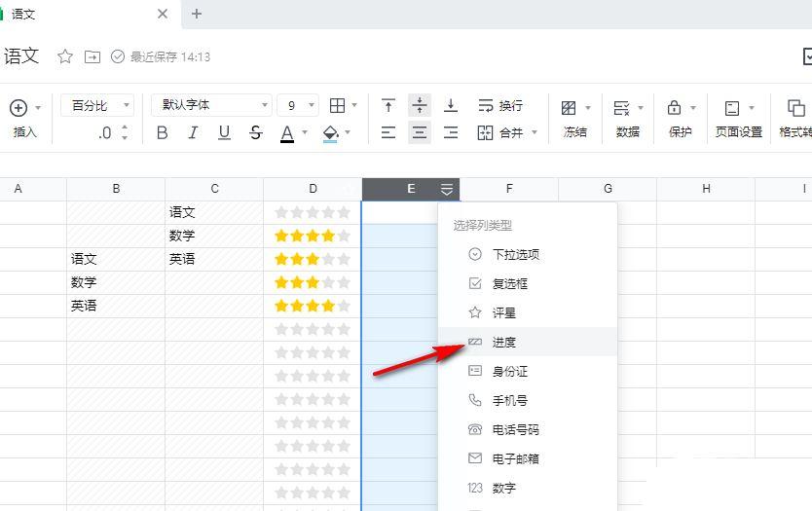Apply italic formatting
Image resolution: width=812 pixels, height=511 pixels.
click(193, 132)
